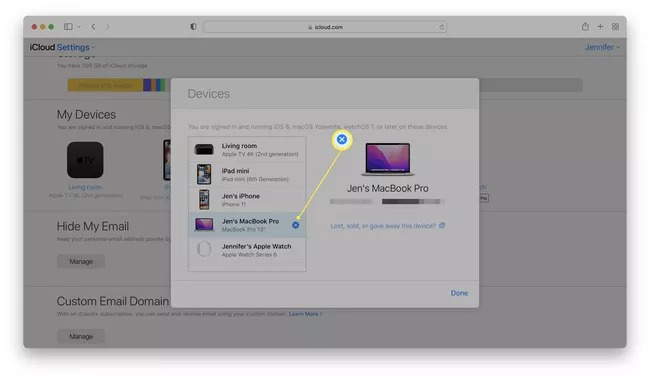Click the Apple Watch thumbnail icon in list

pyautogui.click(x=204, y=250)
